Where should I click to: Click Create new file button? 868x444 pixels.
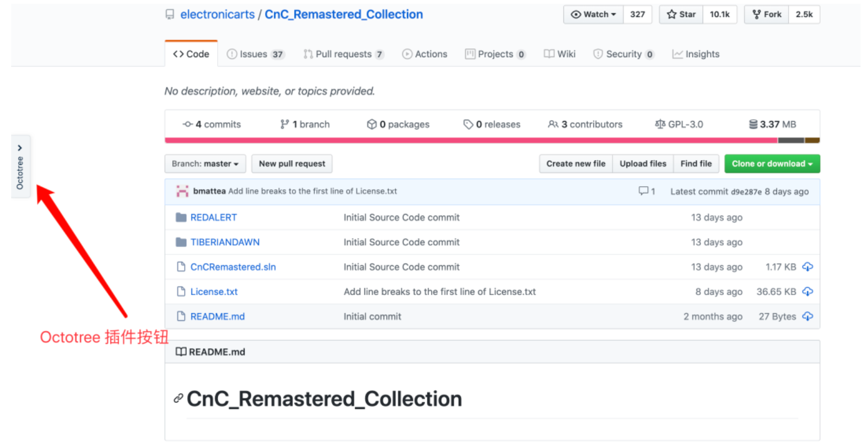pos(576,164)
